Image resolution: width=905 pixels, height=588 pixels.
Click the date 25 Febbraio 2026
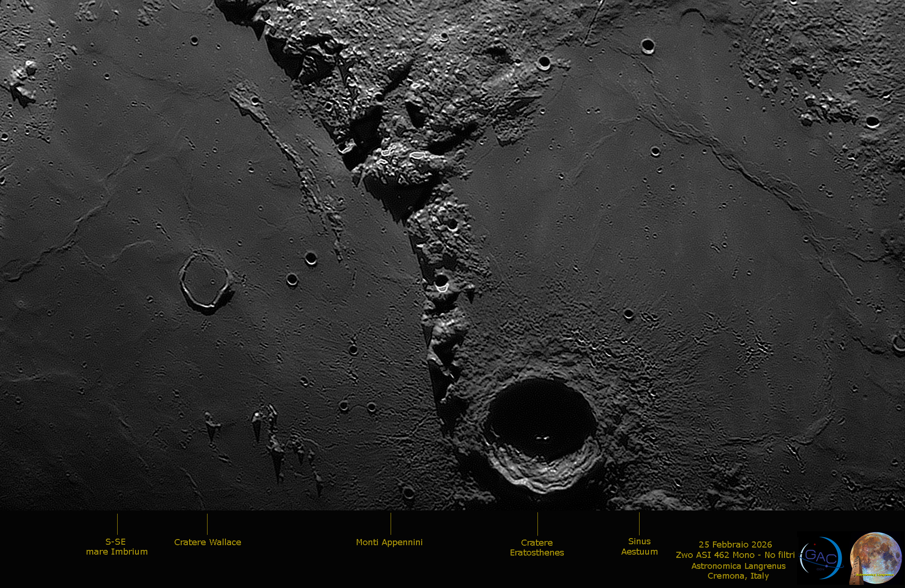(x=735, y=544)
